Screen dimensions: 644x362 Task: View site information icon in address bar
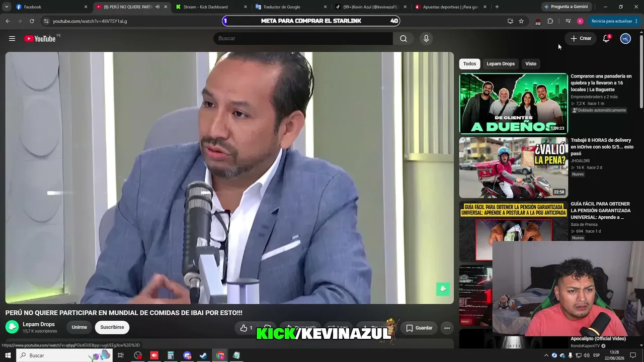tap(46, 21)
